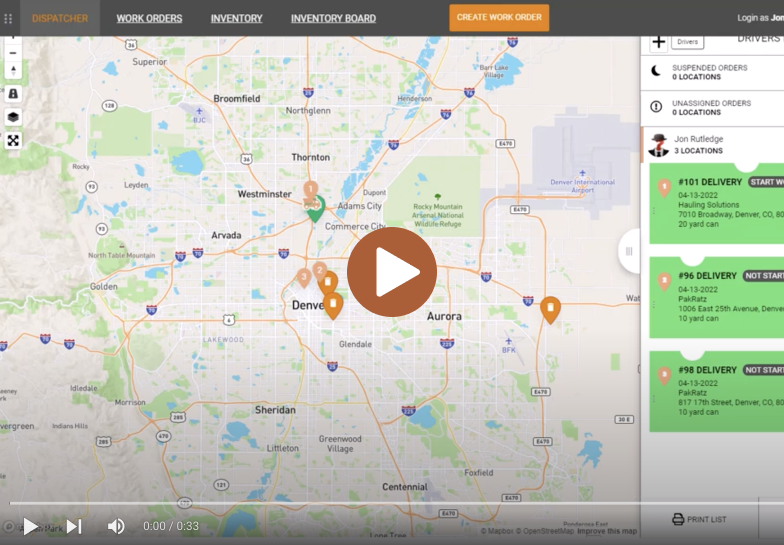
Task: Click map marker number 1 near Westminster
Action: [x=310, y=190]
